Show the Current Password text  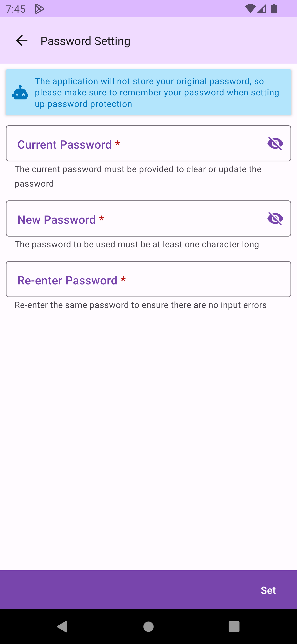275,143
